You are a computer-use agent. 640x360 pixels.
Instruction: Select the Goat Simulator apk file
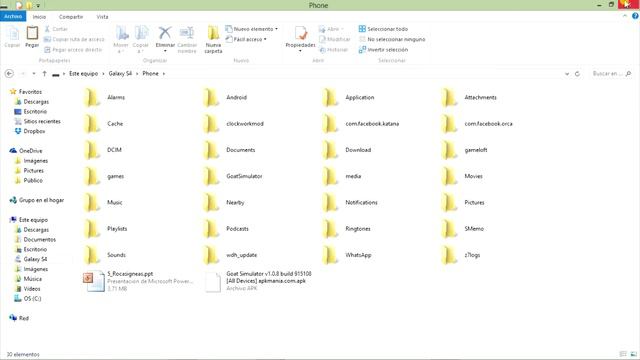tap(258, 281)
